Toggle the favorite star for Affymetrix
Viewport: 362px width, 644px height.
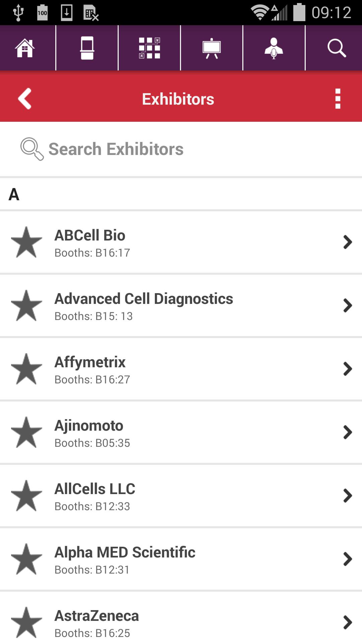click(26, 369)
